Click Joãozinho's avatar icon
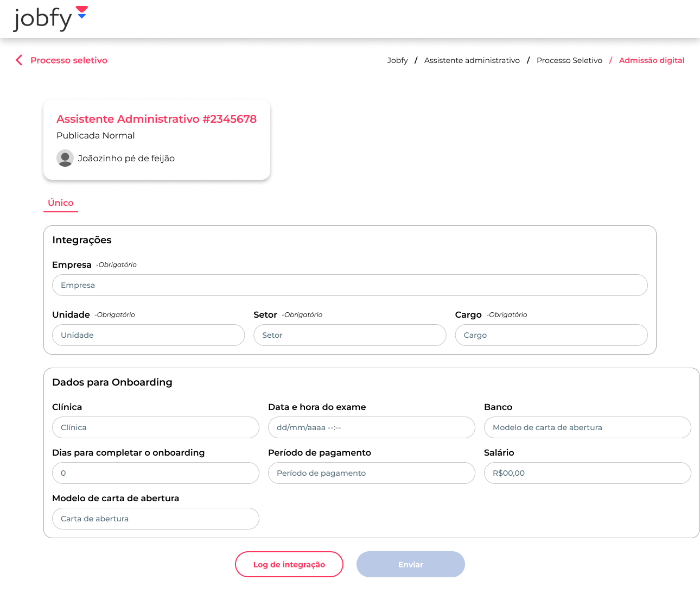The image size is (700, 599). pos(65,158)
